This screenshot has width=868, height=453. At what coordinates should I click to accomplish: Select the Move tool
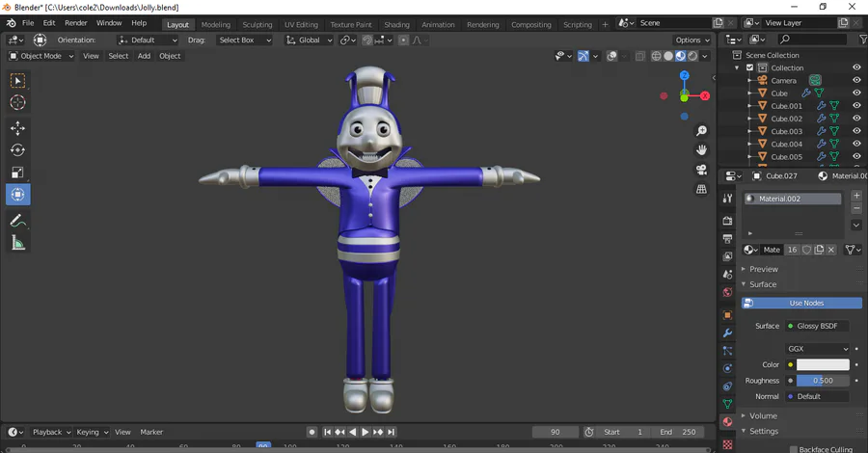pyautogui.click(x=17, y=128)
